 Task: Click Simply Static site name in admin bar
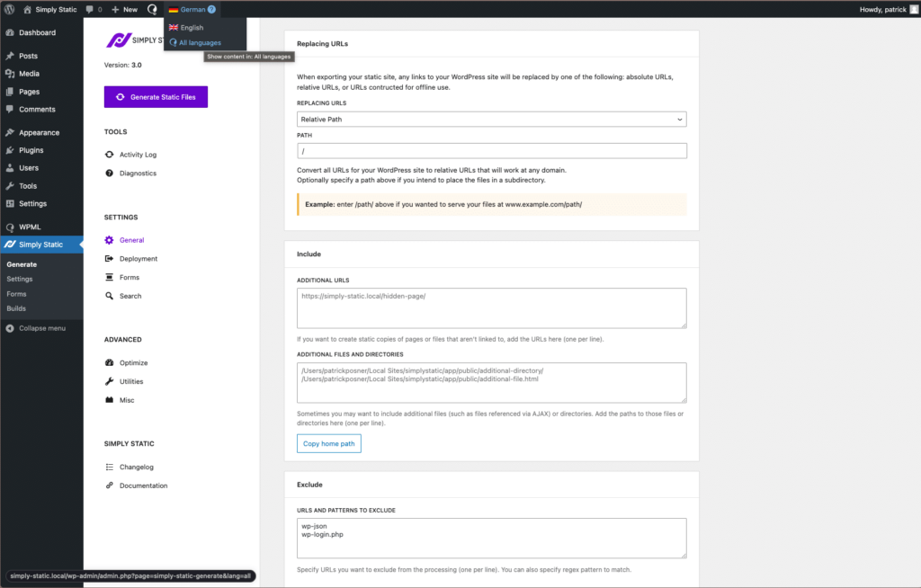(56, 9)
